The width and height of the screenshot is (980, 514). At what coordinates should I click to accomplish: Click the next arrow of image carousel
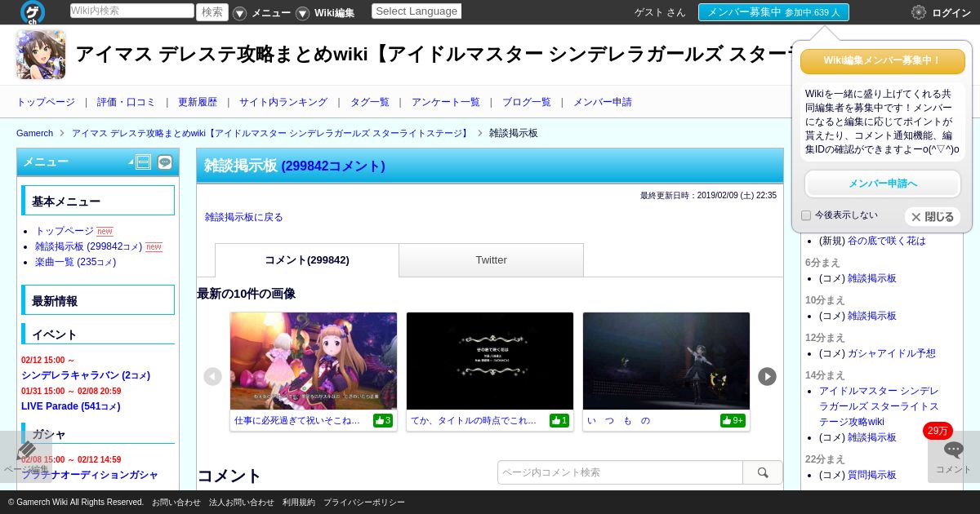coord(767,376)
